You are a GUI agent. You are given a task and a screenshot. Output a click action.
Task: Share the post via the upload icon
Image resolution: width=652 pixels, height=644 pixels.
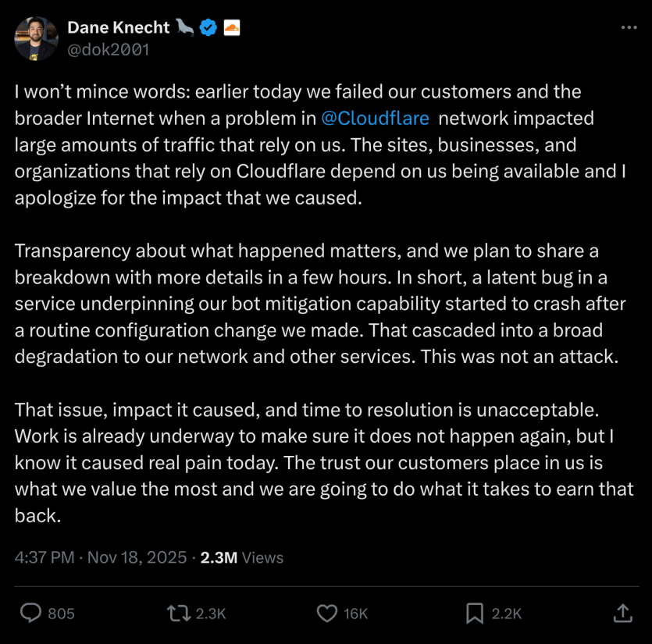(x=622, y=614)
